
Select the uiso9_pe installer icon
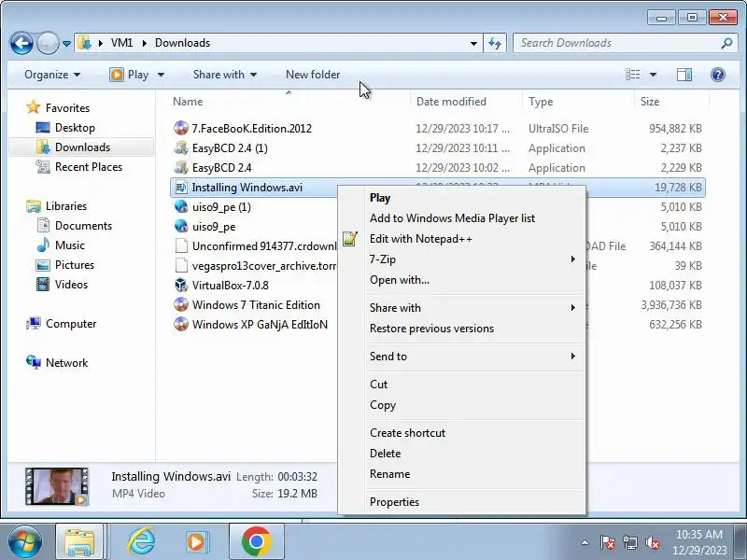click(x=181, y=226)
